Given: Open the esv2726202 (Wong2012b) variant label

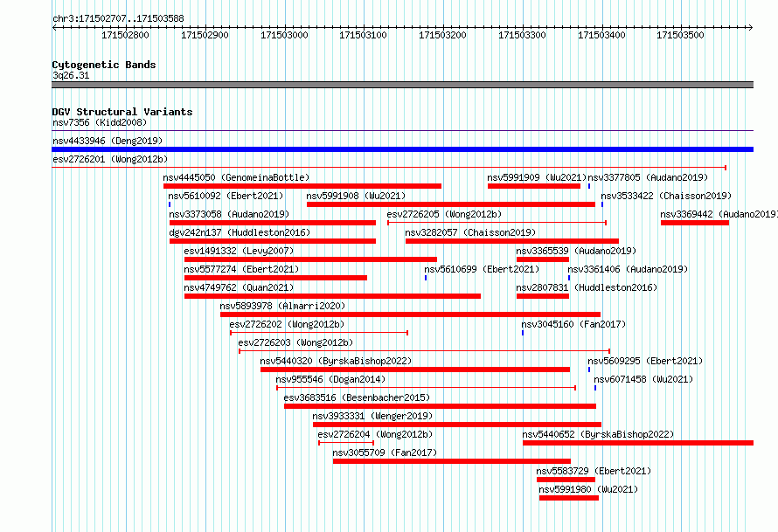Looking at the screenshot, I should tap(287, 324).
